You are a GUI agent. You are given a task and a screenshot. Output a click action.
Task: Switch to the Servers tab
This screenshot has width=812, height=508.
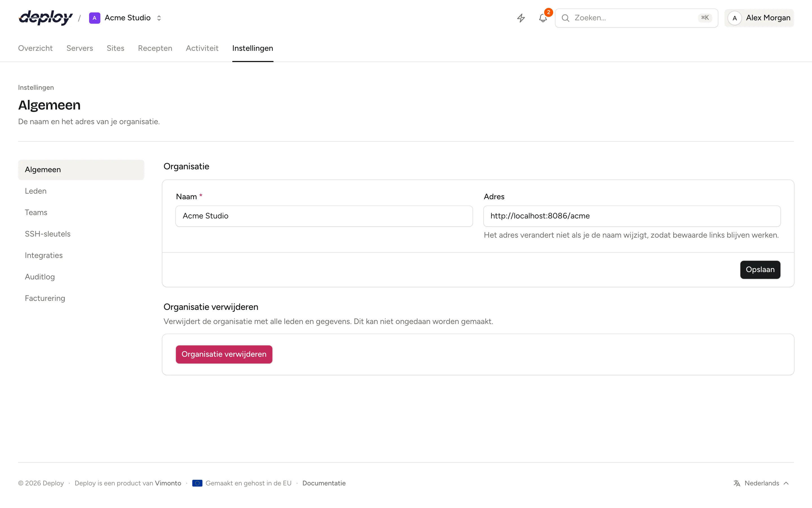80,48
